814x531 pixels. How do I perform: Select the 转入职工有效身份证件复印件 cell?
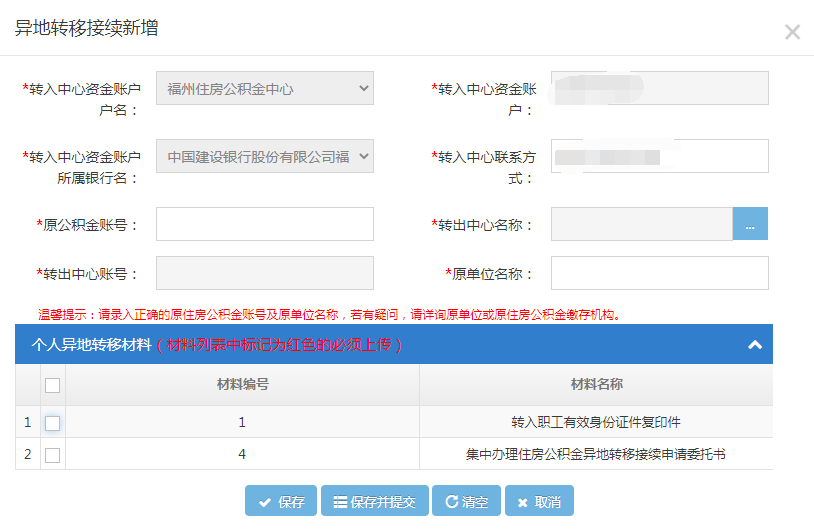(x=596, y=422)
